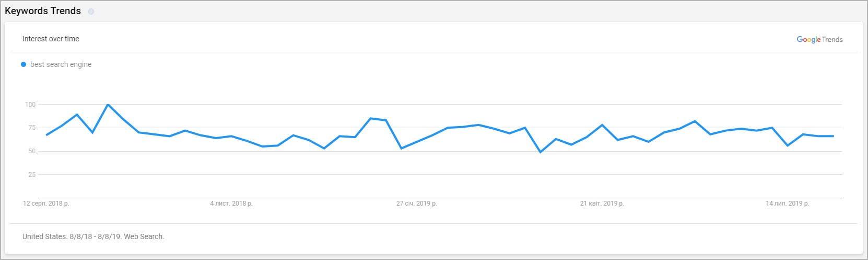Click the 4 лист. 2018 axis label
The height and width of the screenshot is (260, 868).
point(231,204)
